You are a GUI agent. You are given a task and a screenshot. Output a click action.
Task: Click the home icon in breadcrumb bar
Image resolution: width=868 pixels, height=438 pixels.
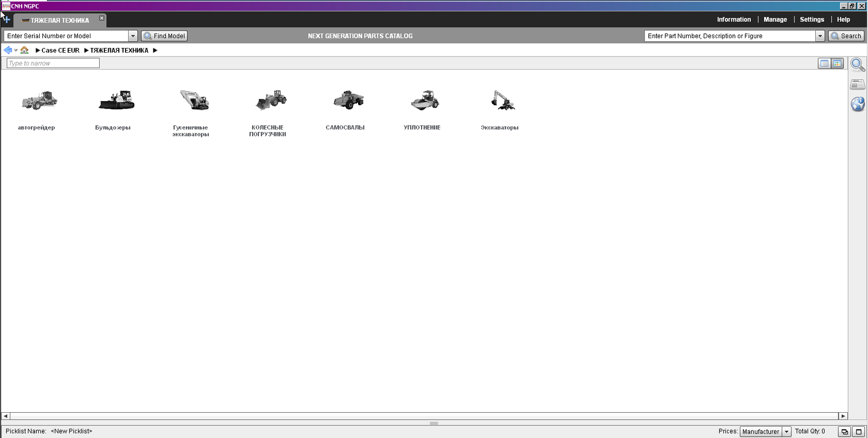(24, 50)
